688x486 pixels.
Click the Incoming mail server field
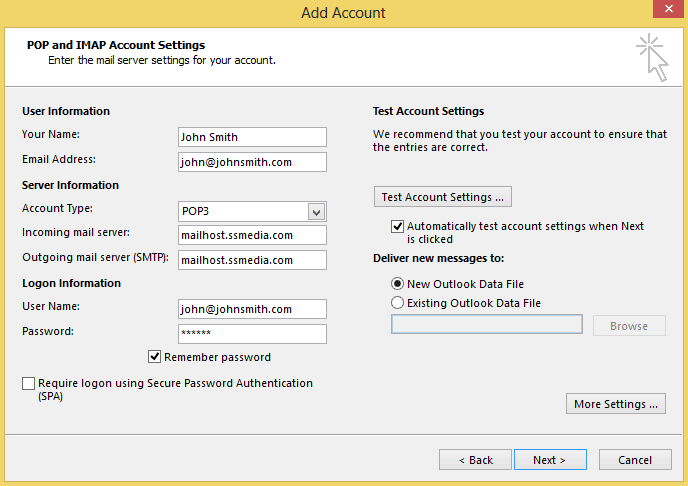pos(252,235)
